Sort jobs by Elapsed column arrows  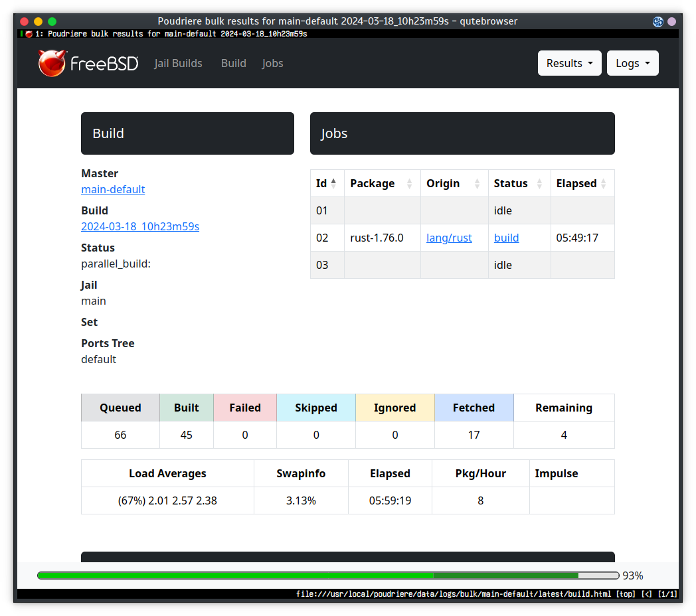coord(604,184)
